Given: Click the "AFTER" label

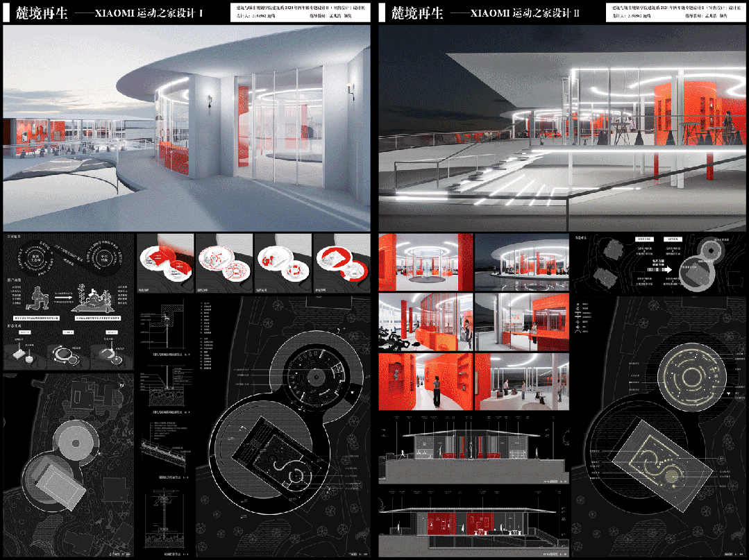Looking at the screenshot, I should click(x=673, y=239).
